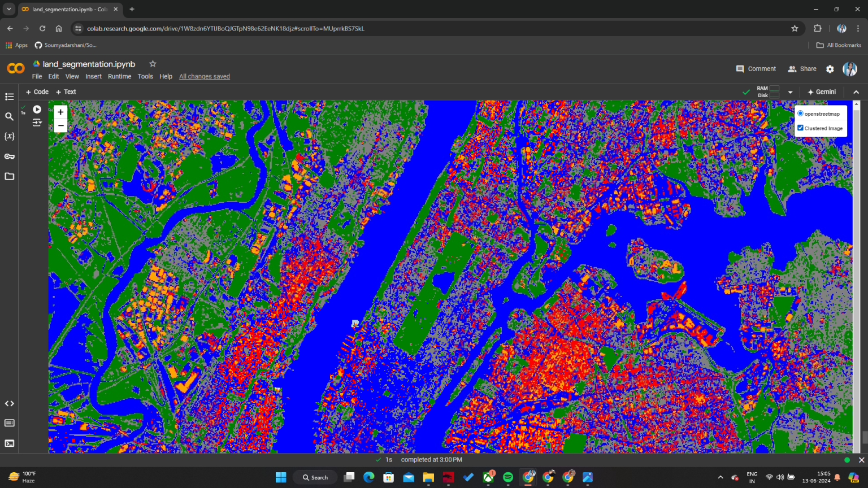This screenshot has width=868, height=488.
Task: Add a new code cell
Action: pyautogui.click(x=37, y=91)
